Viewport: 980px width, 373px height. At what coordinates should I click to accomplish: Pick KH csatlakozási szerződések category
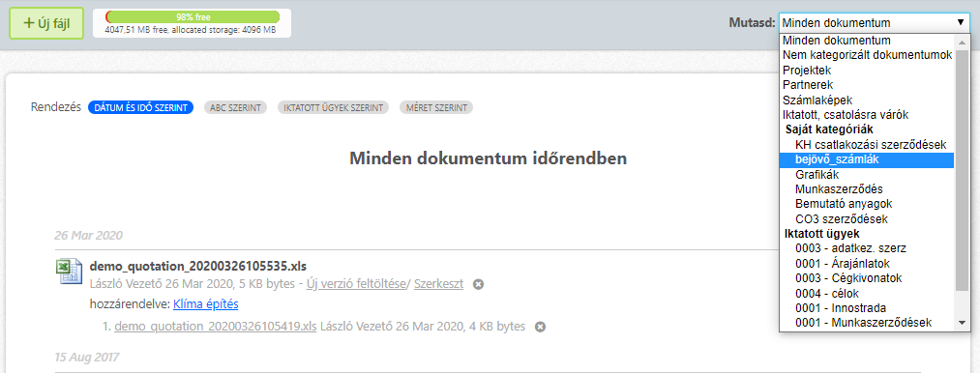pos(866,145)
